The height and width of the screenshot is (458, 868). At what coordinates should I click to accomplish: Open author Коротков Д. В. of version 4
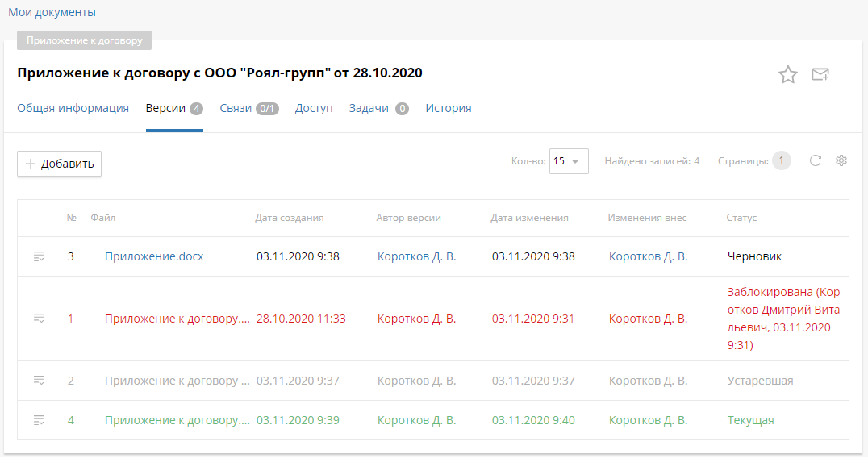click(x=416, y=420)
